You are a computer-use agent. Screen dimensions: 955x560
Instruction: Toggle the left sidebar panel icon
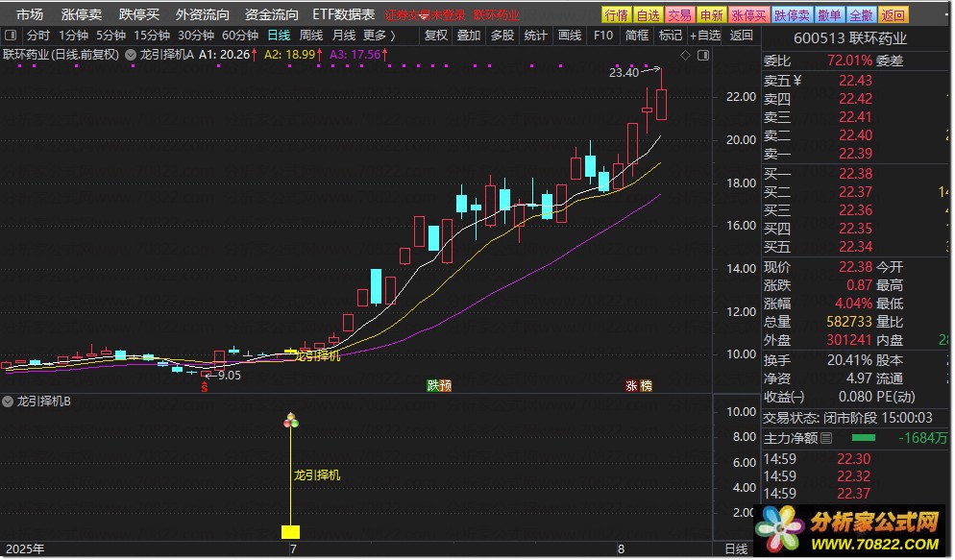[11, 36]
